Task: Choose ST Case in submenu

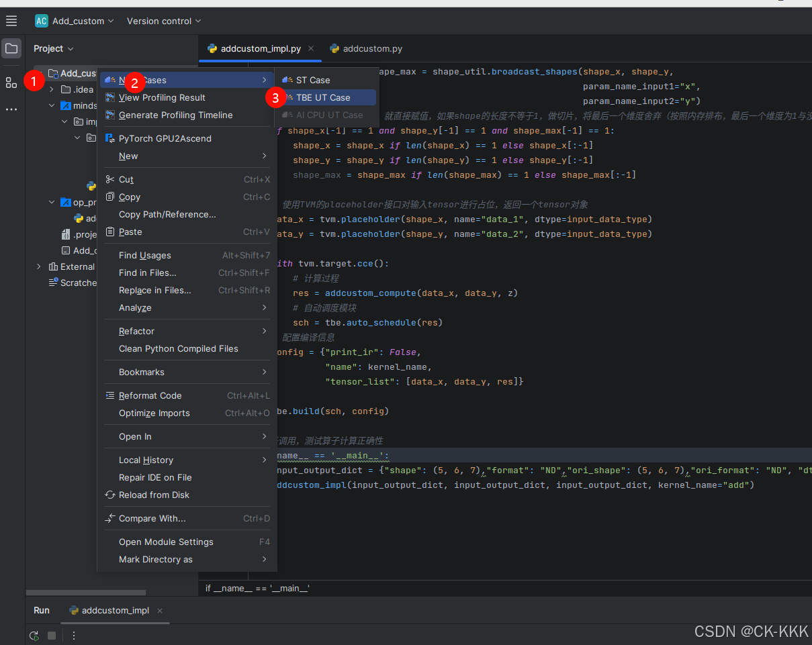Action: coord(313,80)
